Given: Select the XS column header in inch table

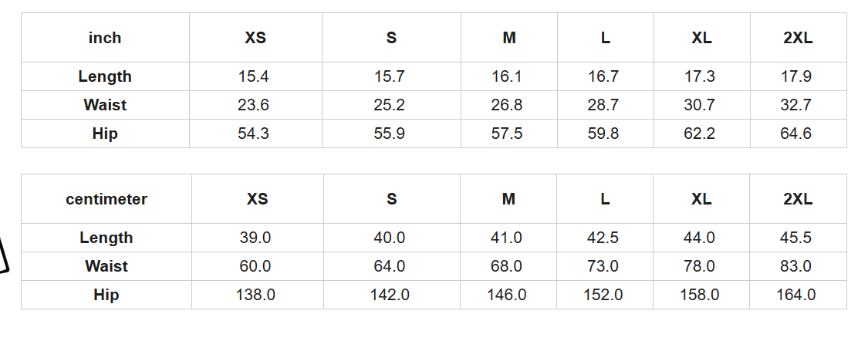Looking at the screenshot, I should tap(255, 38).
